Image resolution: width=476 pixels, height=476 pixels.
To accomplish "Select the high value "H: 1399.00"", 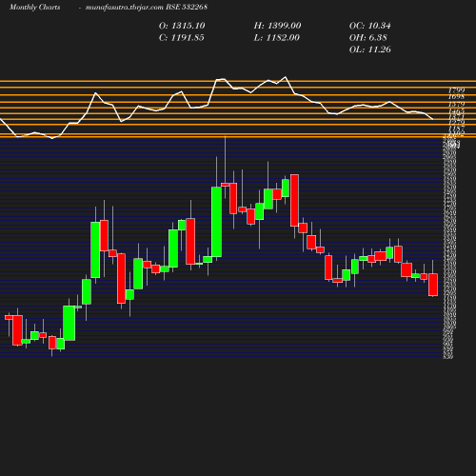I will (x=277, y=26).
